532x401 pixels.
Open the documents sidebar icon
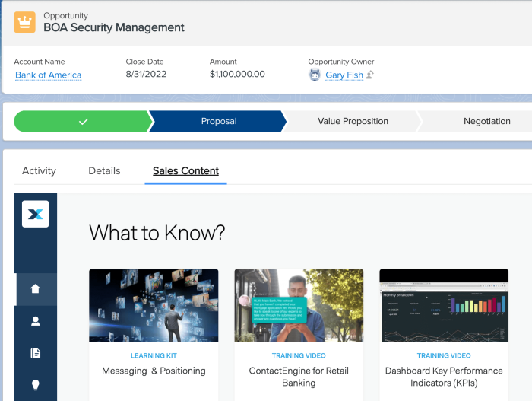click(35, 353)
